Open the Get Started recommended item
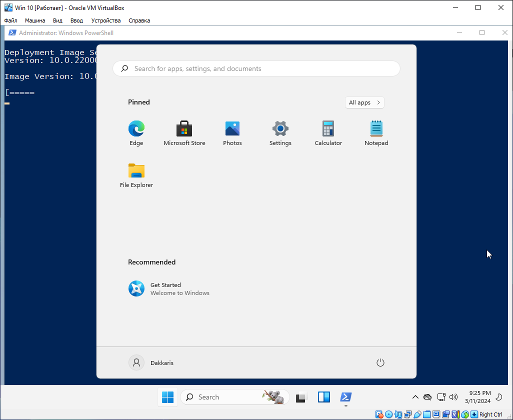Screen dimensions: 513x420 click(x=169, y=289)
